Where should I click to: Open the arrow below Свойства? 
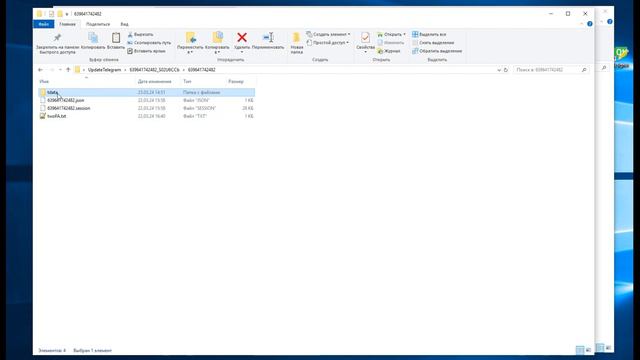pyautogui.click(x=365, y=53)
